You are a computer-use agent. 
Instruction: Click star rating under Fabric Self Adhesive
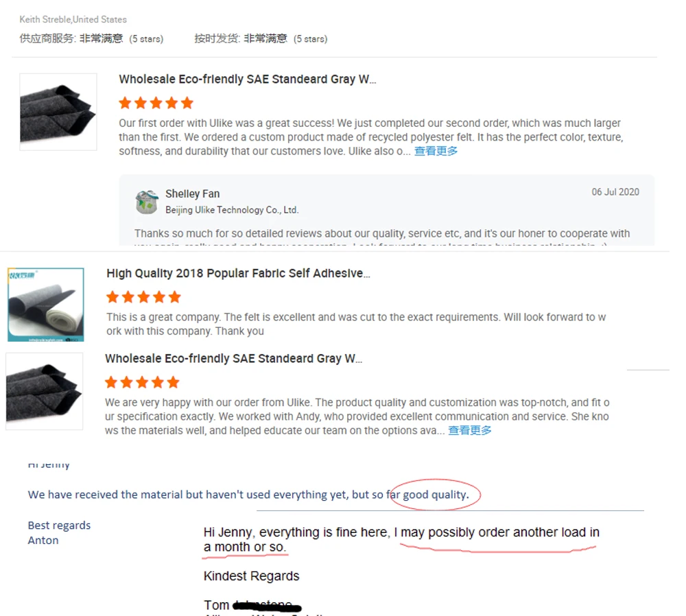pos(143,297)
